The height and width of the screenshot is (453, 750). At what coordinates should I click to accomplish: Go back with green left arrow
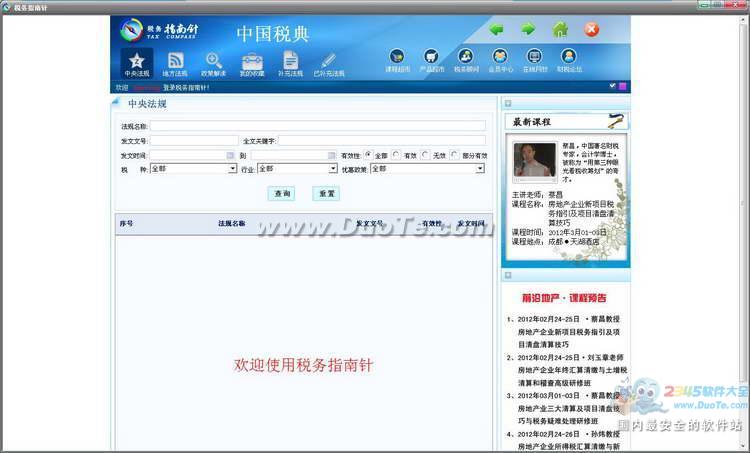(496, 30)
